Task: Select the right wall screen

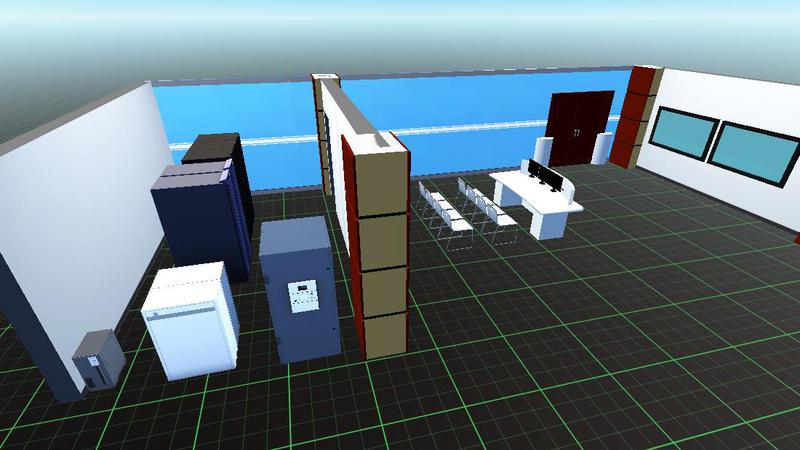Action: pos(757,153)
